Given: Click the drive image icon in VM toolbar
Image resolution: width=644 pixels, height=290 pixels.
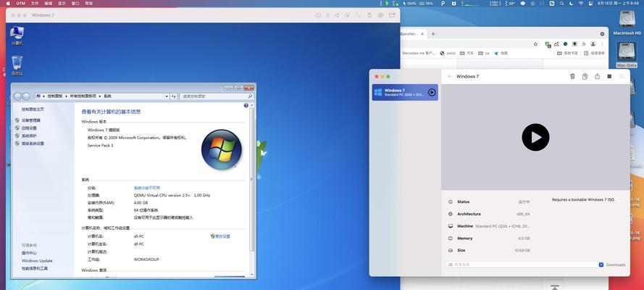Looking at the screenshot, I should tap(381, 15).
